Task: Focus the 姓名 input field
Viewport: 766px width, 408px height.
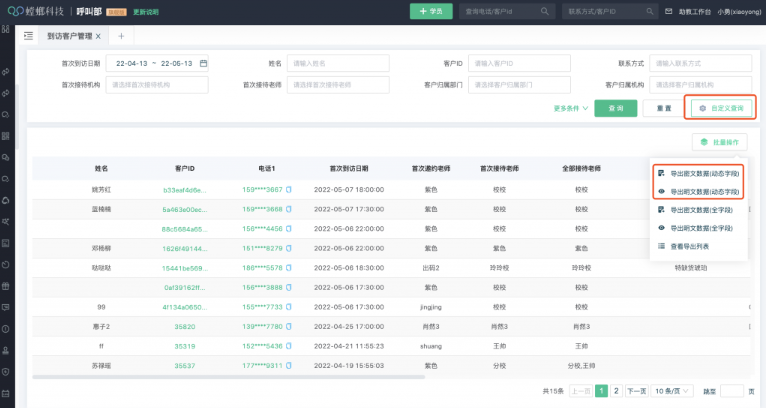Action: tap(338, 64)
